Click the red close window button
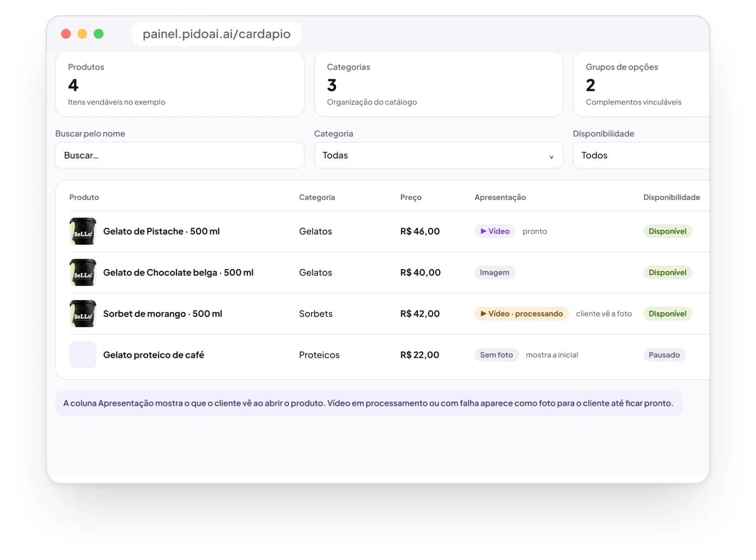The width and height of the screenshot is (756, 560). (x=66, y=34)
